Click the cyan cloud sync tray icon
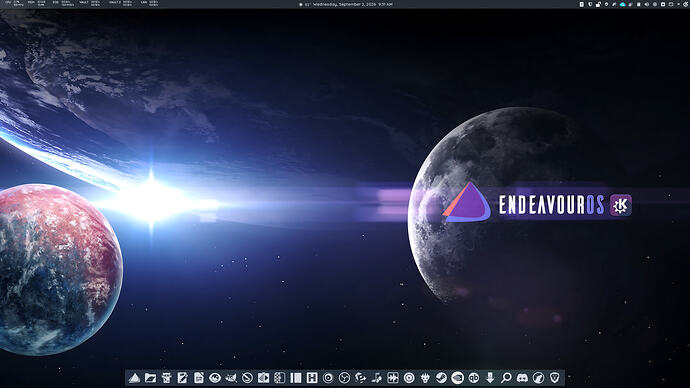This screenshot has width=690, height=388. coord(623,4)
